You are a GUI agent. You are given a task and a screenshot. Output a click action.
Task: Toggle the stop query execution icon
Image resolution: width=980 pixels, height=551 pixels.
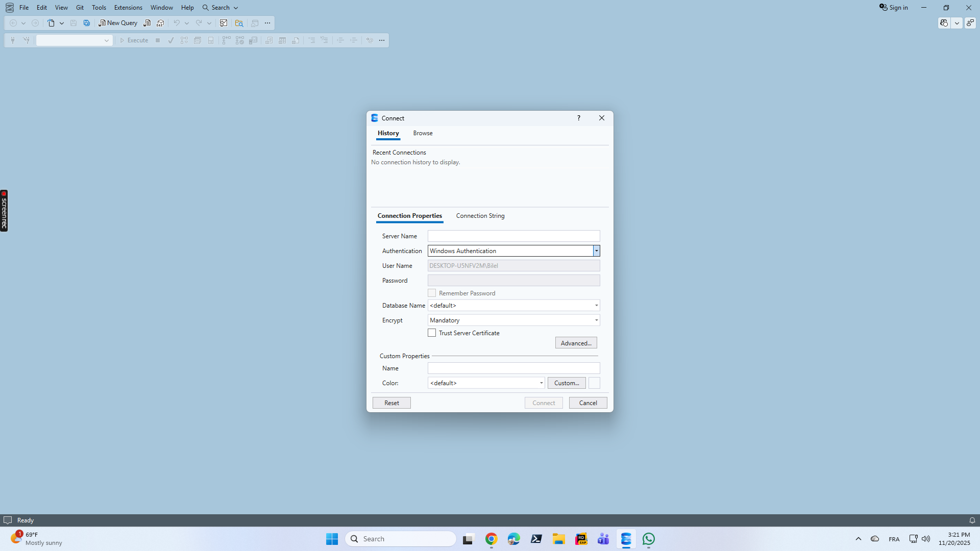158,40
